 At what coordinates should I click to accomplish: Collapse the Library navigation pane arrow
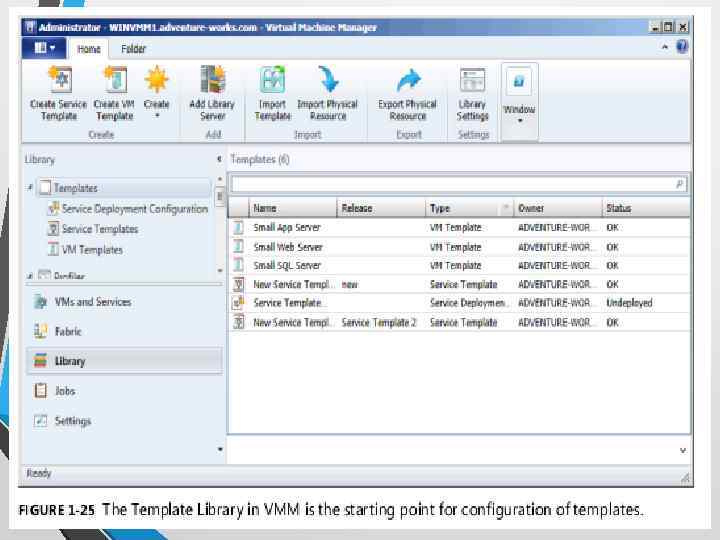(219, 159)
